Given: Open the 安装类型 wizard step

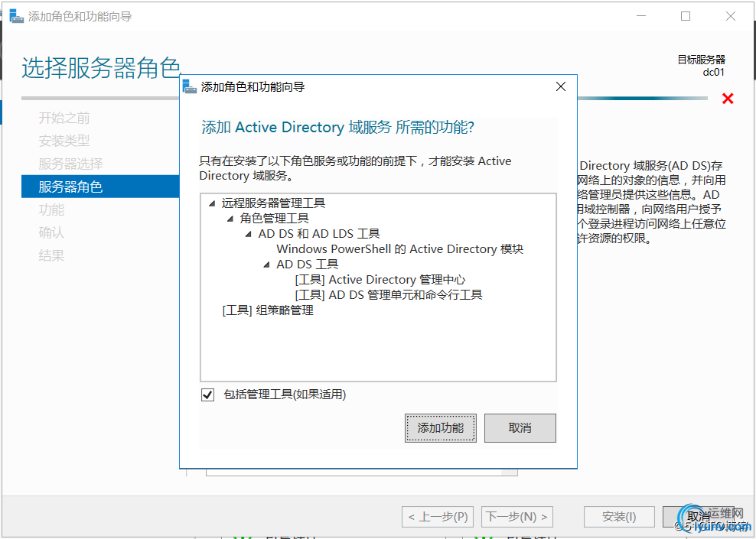Looking at the screenshot, I should (64, 141).
